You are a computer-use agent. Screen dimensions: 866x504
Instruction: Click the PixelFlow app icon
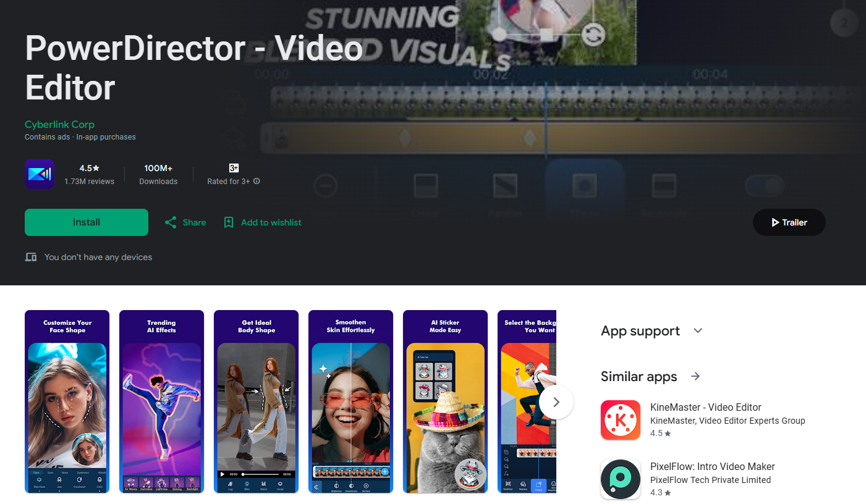tap(621, 479)
